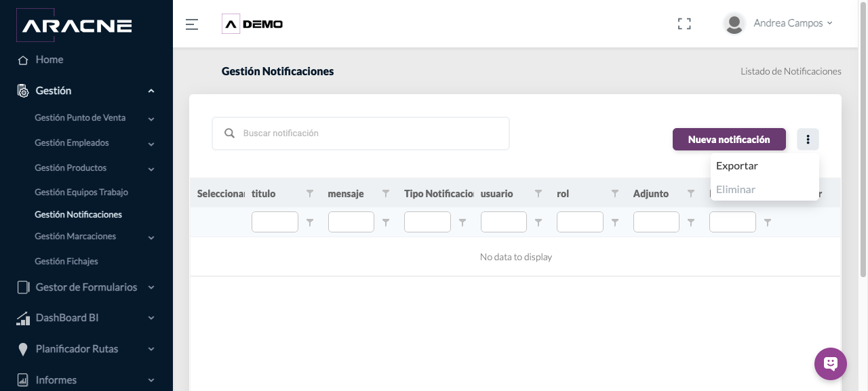The height and width of the screenshot is (391, 868).
Task: Open the usuario header filter icon
Action: (x=538, y=194)
